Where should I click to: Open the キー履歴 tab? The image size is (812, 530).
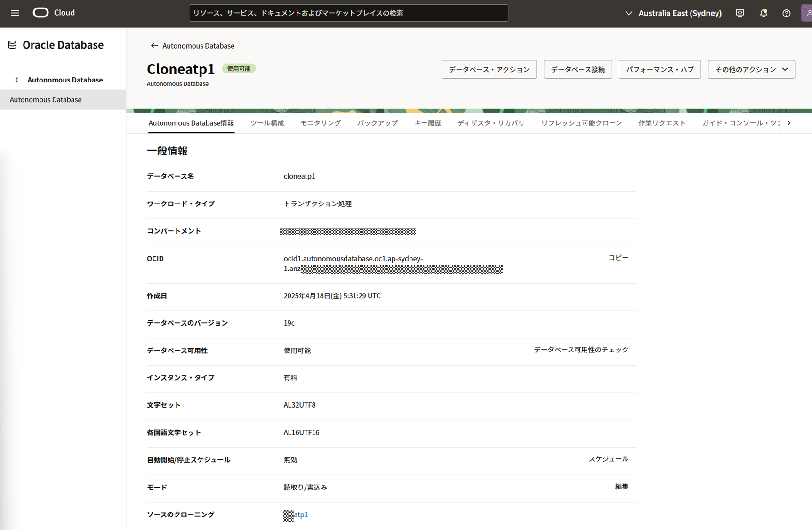(427, 123)
